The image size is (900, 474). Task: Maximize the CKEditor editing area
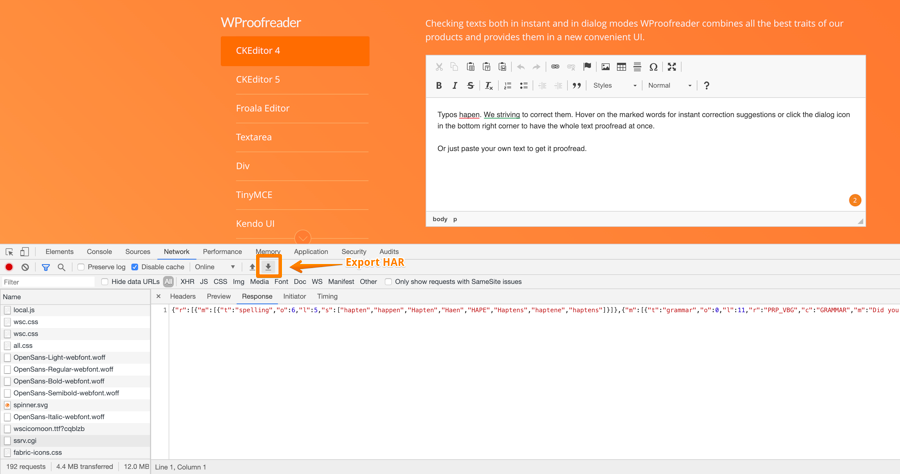(672, 67)
